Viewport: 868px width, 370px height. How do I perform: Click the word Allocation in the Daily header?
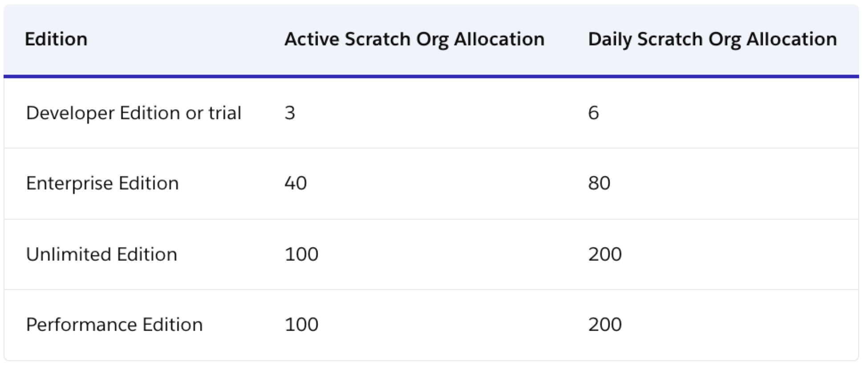coord(791,39)
